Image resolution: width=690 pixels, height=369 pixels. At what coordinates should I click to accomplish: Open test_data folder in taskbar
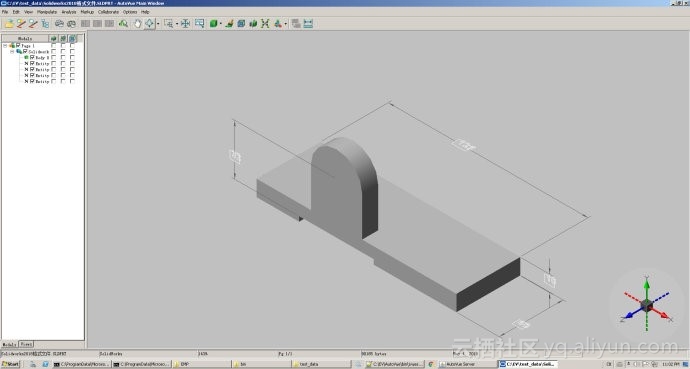321,364
